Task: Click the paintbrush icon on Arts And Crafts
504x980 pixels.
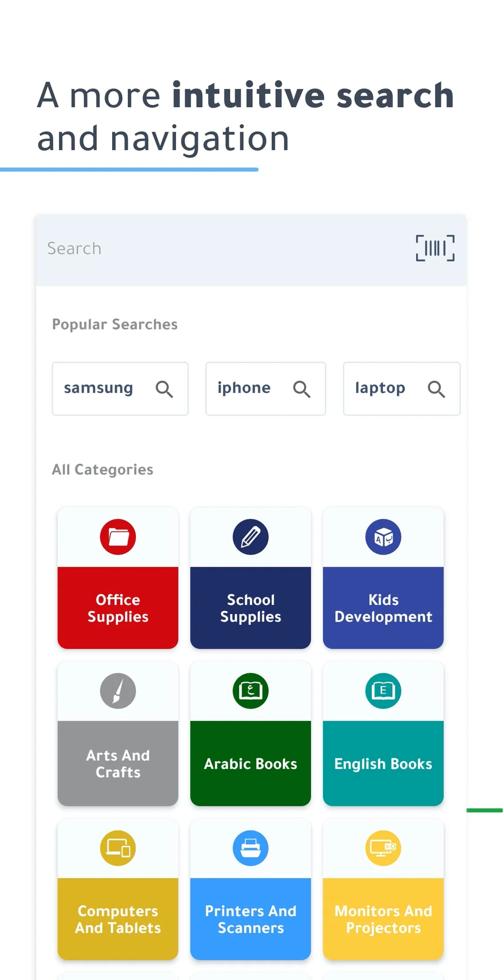Action: point(118,690)
